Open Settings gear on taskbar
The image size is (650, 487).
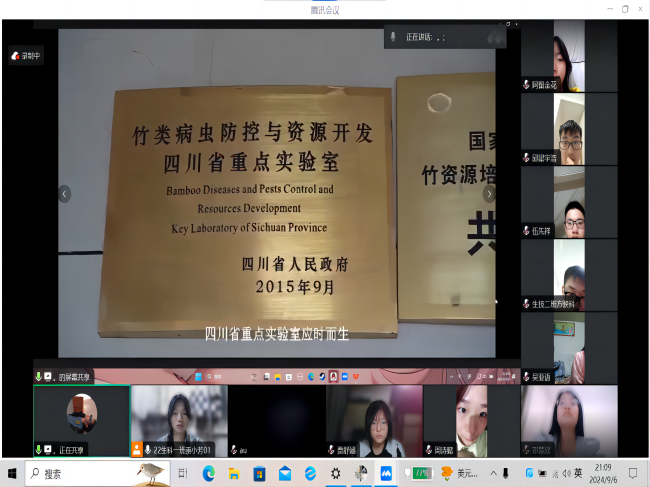(335, 473)
